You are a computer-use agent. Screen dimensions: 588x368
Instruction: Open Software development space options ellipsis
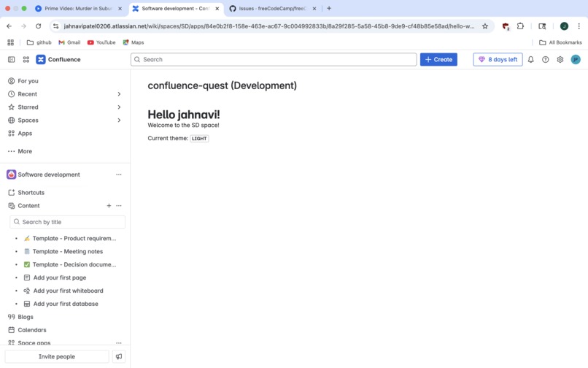click(119, 175)
